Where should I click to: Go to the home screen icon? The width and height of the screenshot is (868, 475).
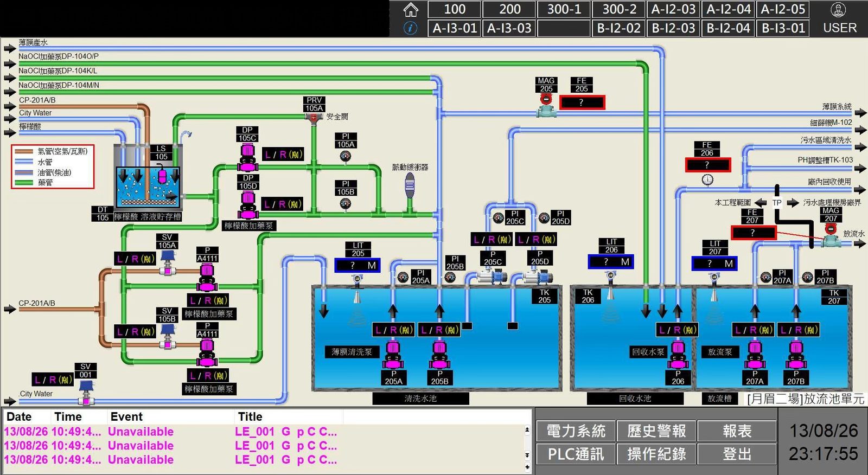(x=411, y=9)
